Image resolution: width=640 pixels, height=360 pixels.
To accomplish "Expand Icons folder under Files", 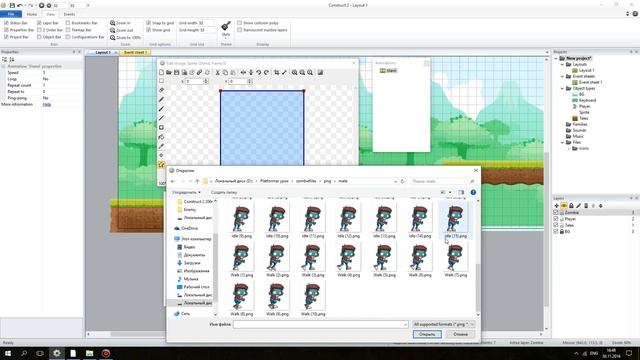I will 569,149.
